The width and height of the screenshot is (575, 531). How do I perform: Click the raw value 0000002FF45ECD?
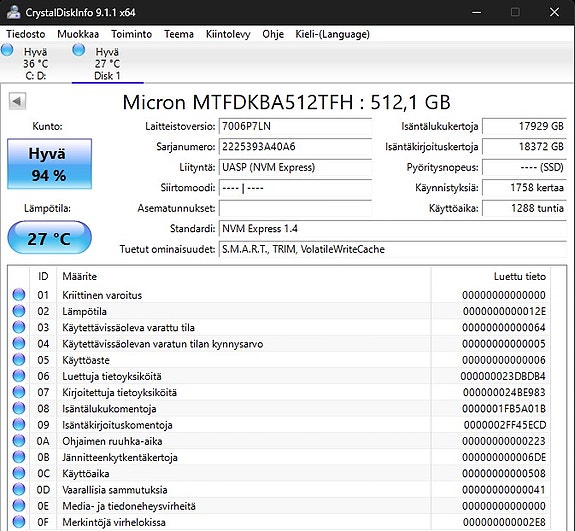(505, 425)
